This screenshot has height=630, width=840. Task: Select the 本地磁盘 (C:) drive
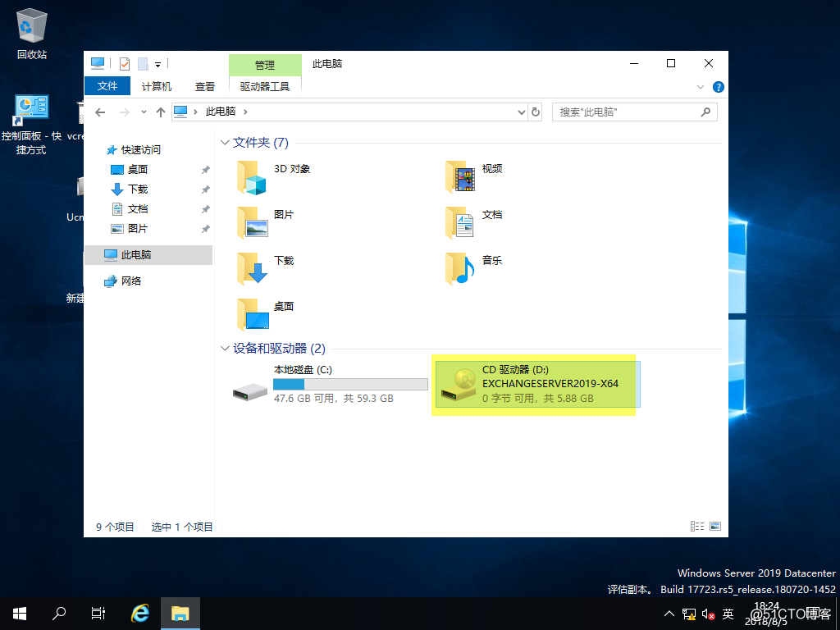pyautogui.click(x=330, y=384)
